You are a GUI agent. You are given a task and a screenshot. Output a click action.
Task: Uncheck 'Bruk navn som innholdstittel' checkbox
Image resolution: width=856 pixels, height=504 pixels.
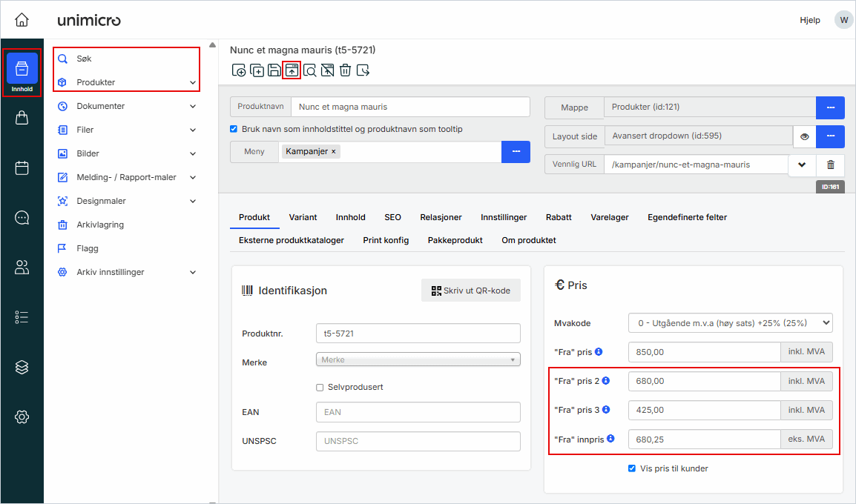coord(234,129)
